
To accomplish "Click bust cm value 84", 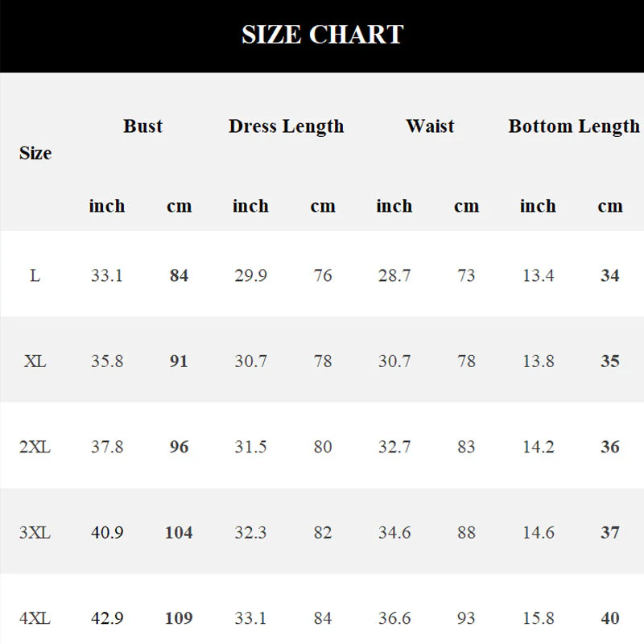I will point(179,275).
